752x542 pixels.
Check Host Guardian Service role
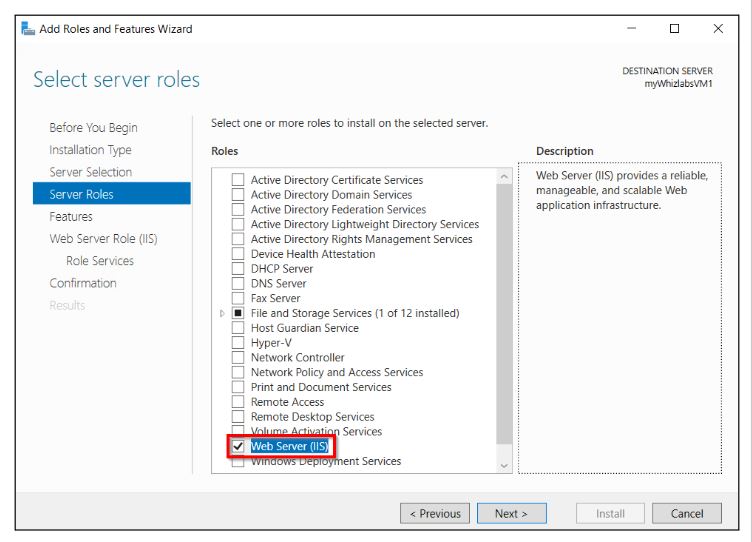pos(238,328)
